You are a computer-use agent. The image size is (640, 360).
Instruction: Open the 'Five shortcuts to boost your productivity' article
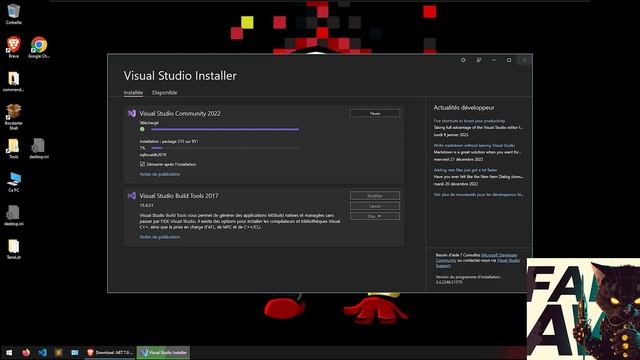pyautogui.click(x=469, y=121)
